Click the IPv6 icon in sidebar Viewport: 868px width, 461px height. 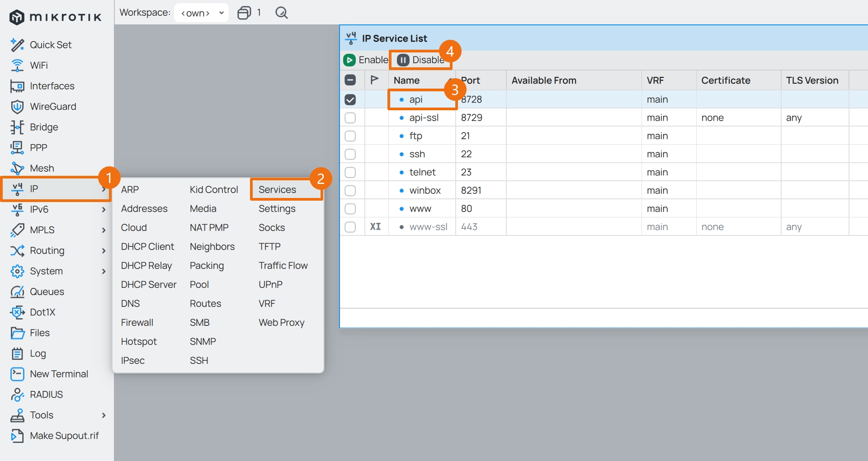tap(17, 209)
